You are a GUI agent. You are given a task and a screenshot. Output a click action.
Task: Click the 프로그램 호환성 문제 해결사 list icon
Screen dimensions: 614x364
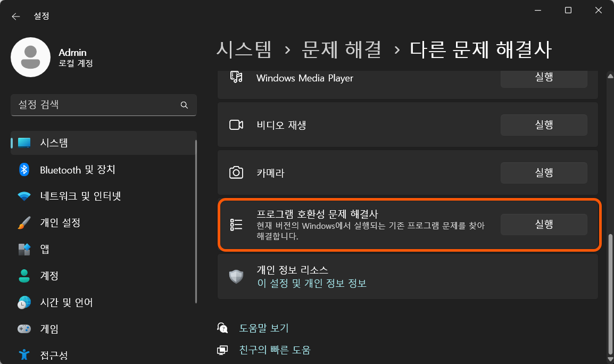pos(236,224)
